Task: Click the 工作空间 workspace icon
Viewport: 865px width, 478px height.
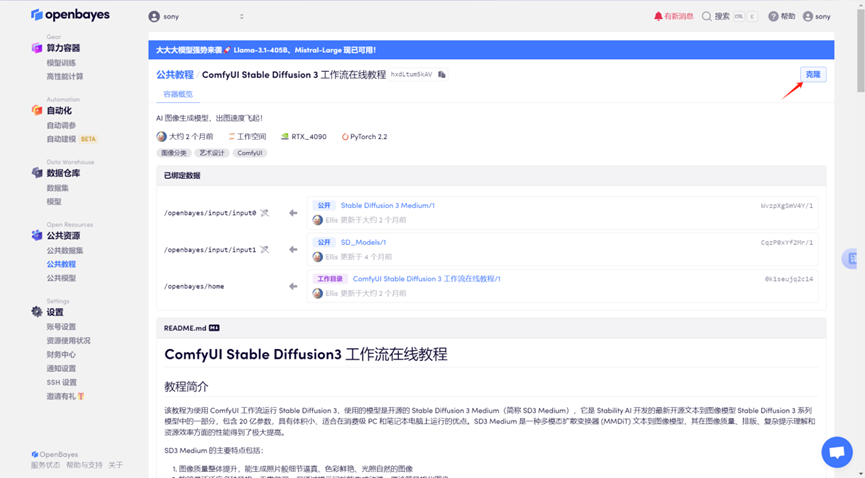Action: pyautogui.click(x=232, y=136)
